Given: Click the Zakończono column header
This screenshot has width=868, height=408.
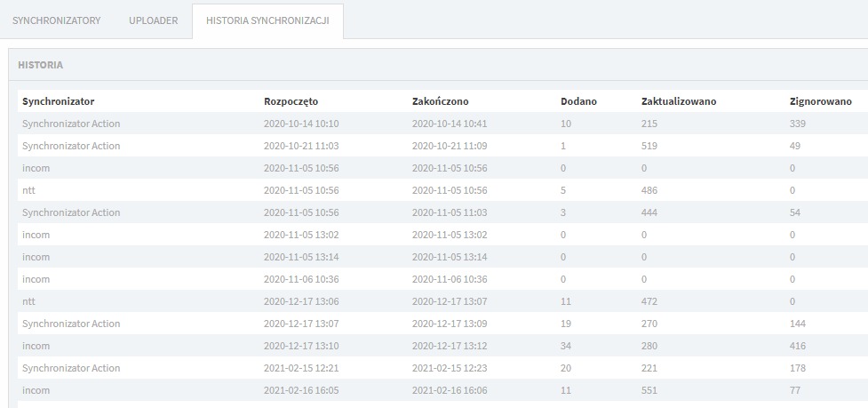Looking at the screenshot, I should pyautogui.click(x=440, y=102).
